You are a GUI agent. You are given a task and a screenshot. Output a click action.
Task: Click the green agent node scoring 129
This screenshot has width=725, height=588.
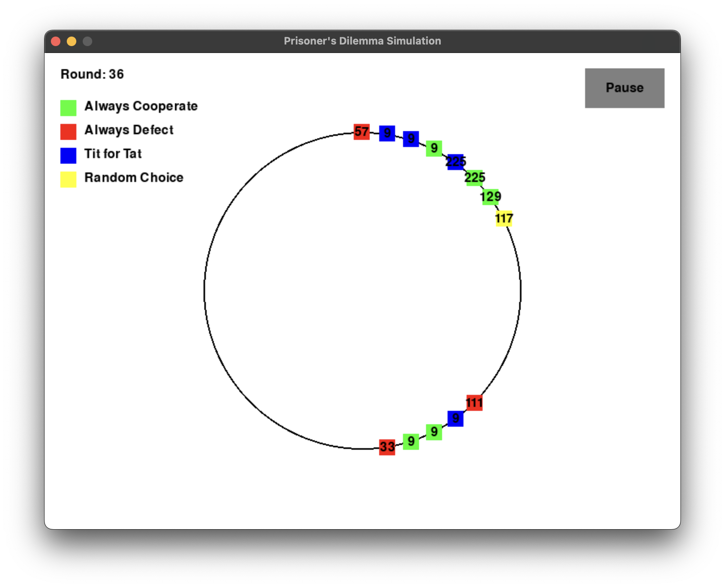coord(490,197)
